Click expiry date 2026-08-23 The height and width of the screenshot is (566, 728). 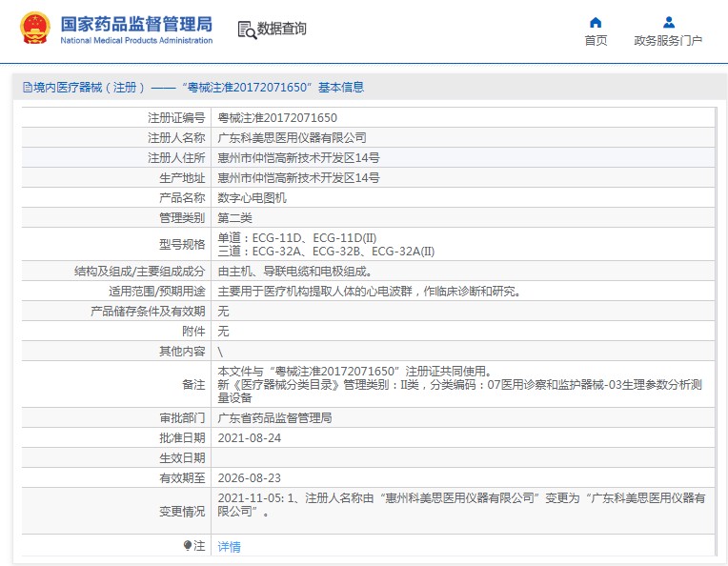point(250,477)
